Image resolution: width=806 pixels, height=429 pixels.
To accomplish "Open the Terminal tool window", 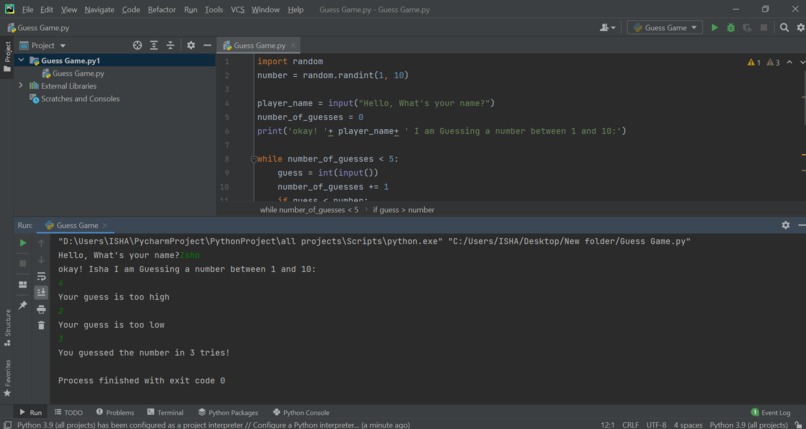I will 165,412.
